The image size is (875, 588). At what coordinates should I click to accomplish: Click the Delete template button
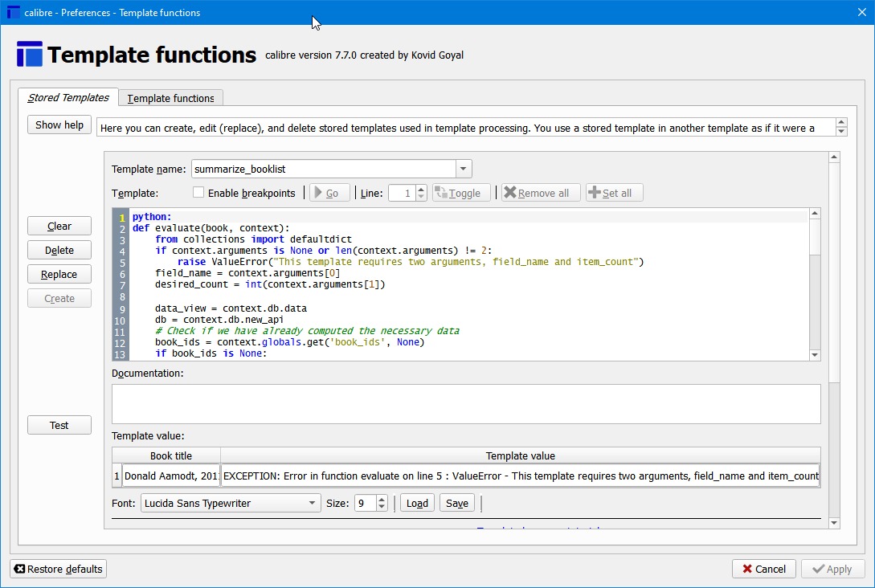59,250
